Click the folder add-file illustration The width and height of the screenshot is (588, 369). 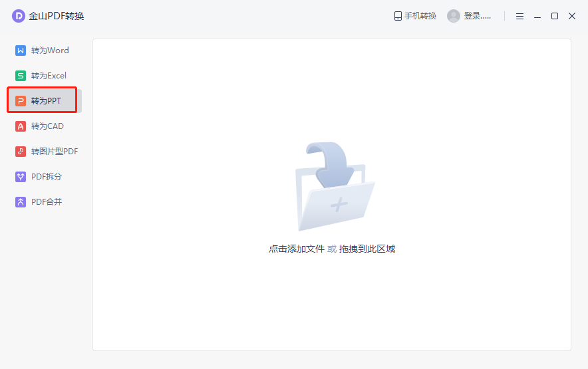pos(335,186)
